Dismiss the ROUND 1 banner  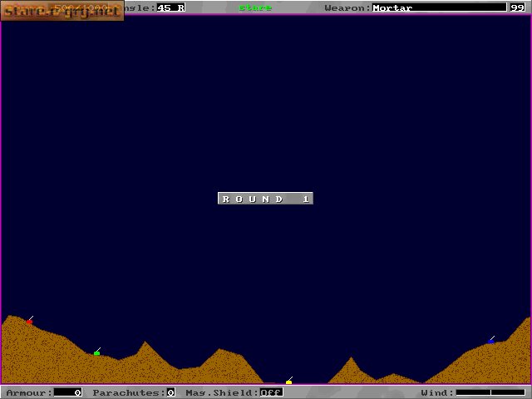(x=265, y=199)
